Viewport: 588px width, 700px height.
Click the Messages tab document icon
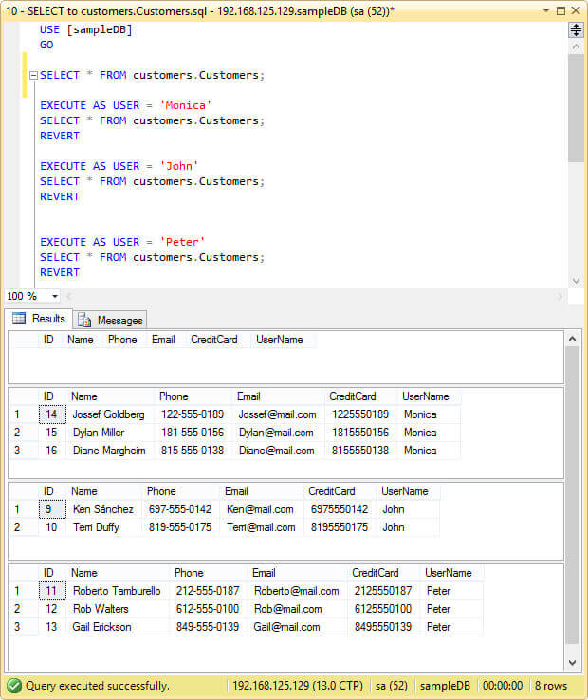click(x=83, y=320)
